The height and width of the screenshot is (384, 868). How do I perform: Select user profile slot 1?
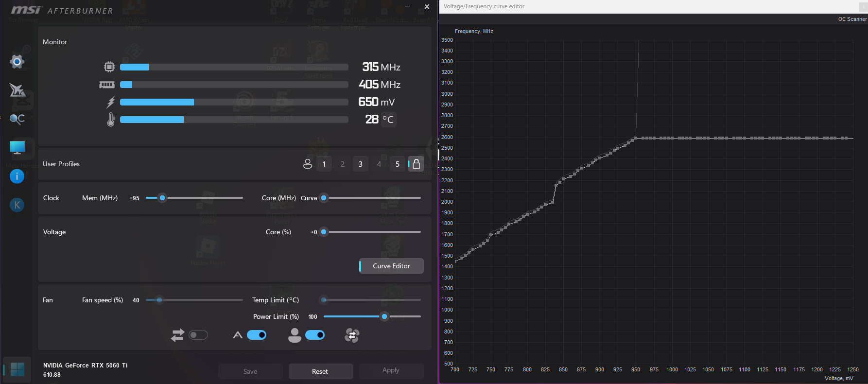(x=324, y=164)
